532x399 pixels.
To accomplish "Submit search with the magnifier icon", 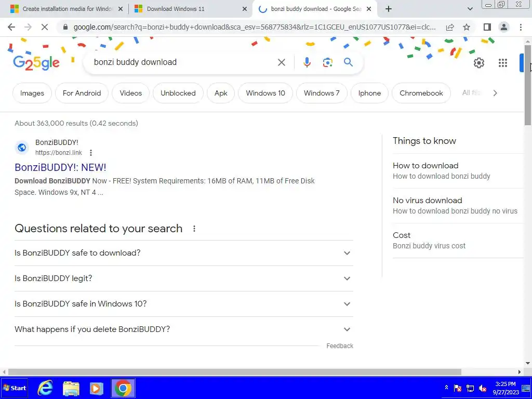I will coord(348,62).
